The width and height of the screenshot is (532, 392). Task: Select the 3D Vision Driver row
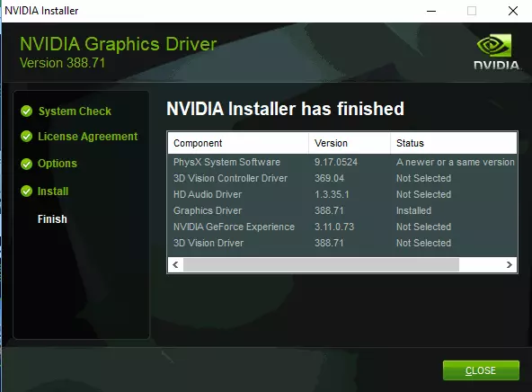pos(342,243)
